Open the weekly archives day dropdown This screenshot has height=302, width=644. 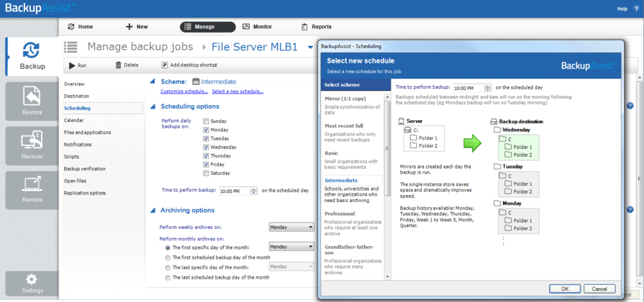291,226
